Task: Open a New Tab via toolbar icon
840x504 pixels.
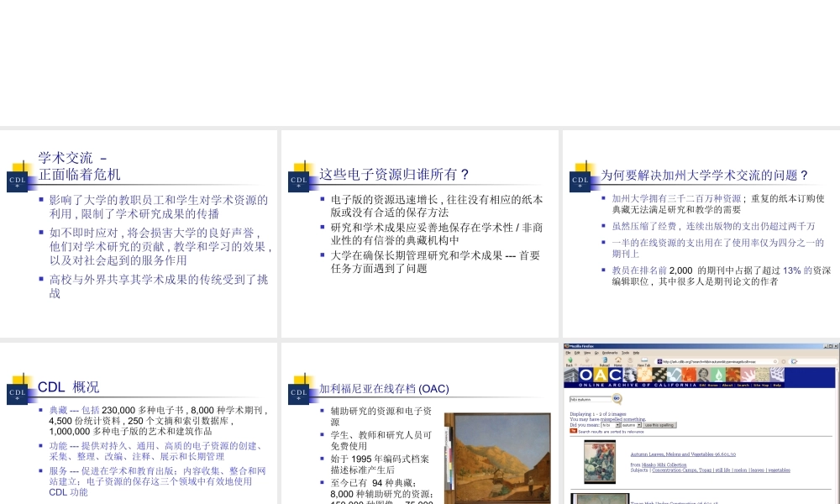Action: (643, 361)
